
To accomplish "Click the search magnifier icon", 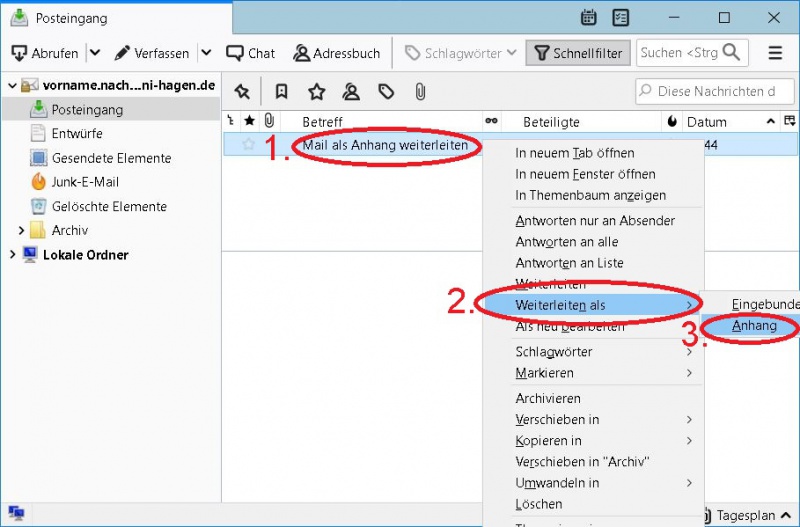I will click(x=732, y=52).
